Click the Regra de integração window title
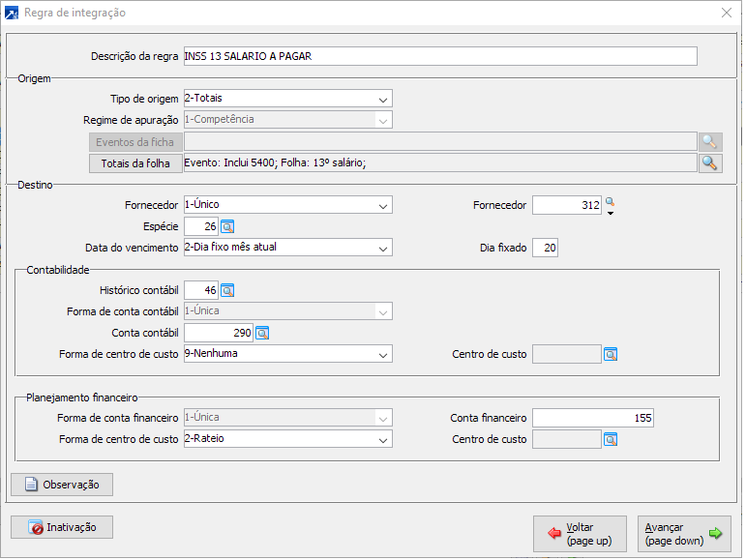The image size is (746, 560). tap(75, 13)
